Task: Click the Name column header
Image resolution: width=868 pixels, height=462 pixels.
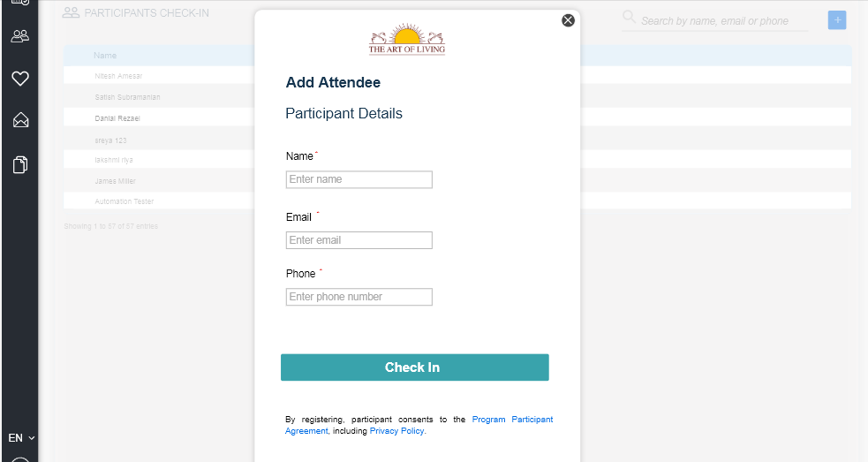Action: (105, 56)
